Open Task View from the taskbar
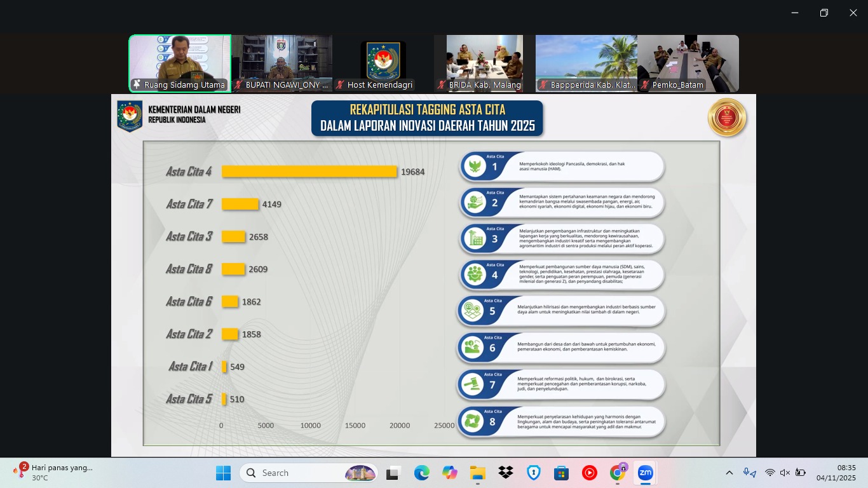 (393, 473)
